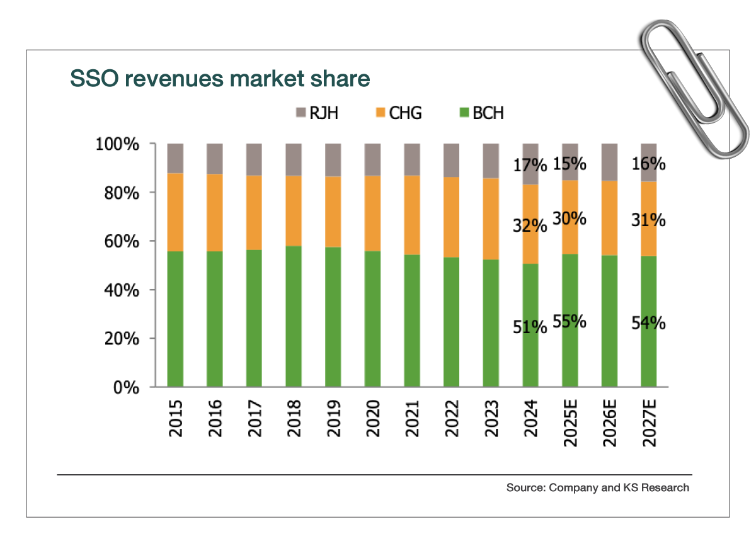Viewport: 756px width, 534px height.
Task: Click the 31% data label on 2027E bar
Action: (648, 220)
